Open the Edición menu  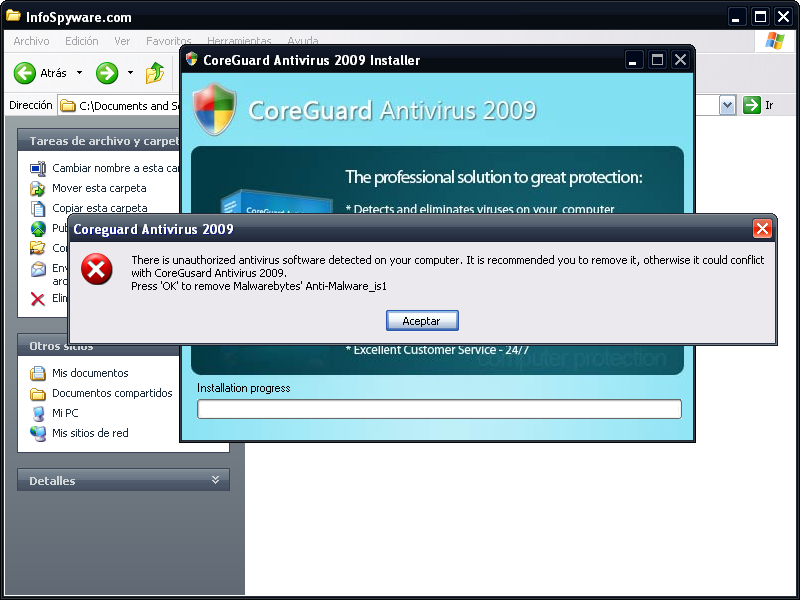point(82,41)
